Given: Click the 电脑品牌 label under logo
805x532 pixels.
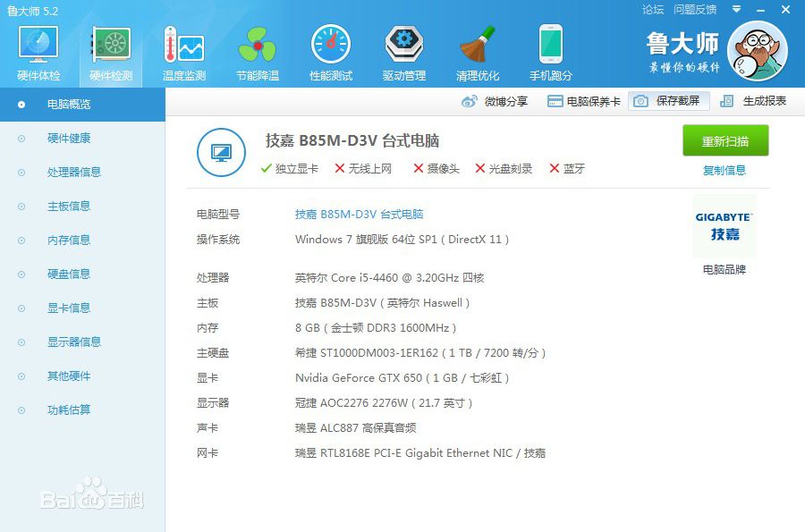Looking at the screenshot, I should [724, 270].
